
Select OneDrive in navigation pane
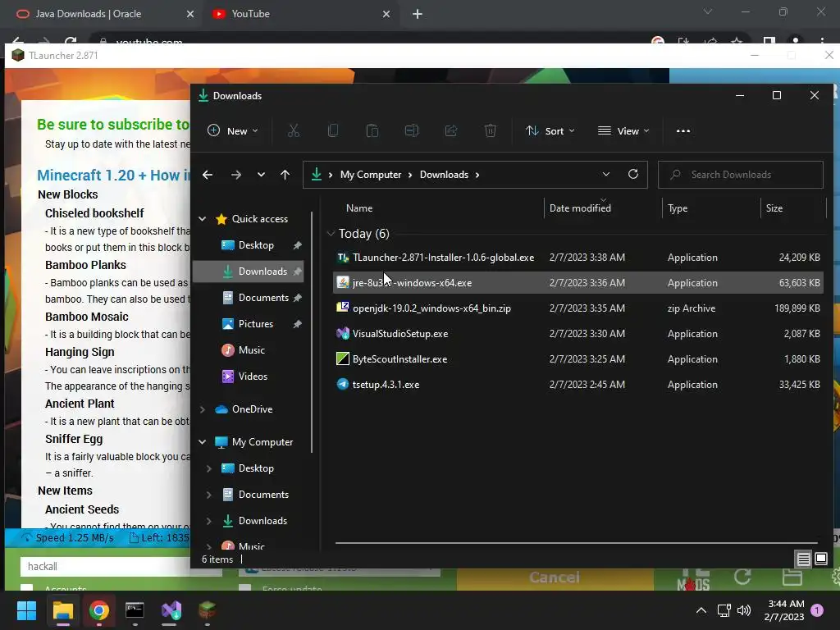point(253,409)
